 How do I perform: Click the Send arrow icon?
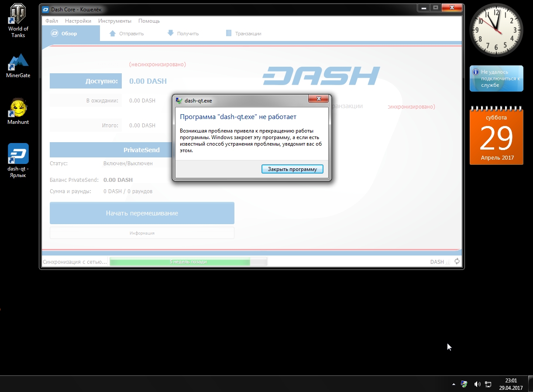tap(113, 33)
